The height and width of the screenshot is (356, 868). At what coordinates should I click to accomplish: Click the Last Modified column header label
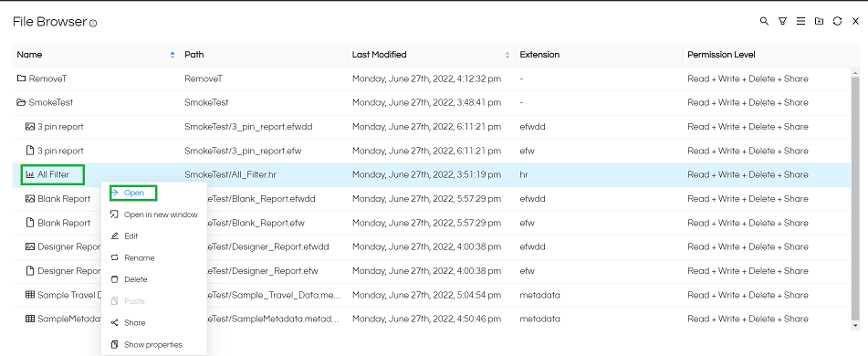pos(379,55)
